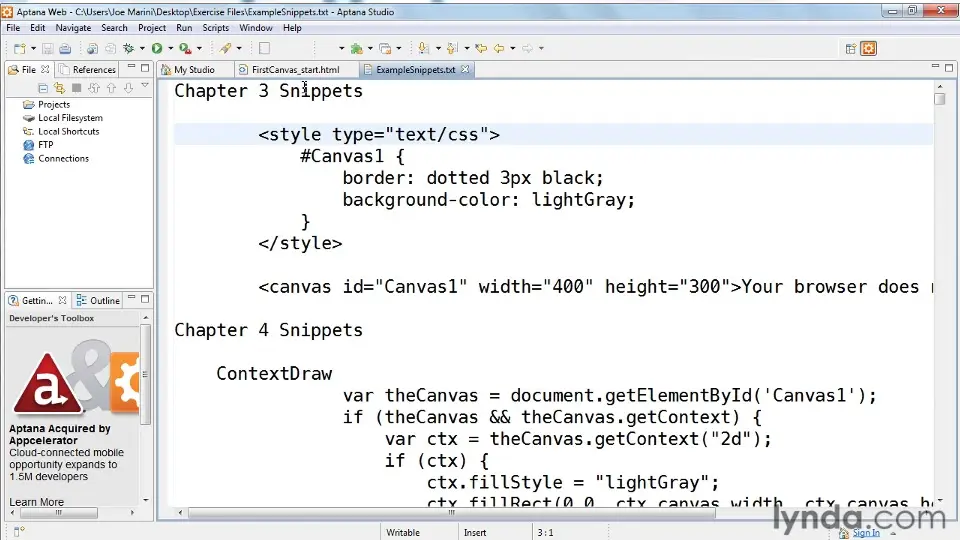This screenshot has height=540, width=960.
Task: Open the Back history dropdown arrow
Action: pyautogui.click(x=512, y=48)
